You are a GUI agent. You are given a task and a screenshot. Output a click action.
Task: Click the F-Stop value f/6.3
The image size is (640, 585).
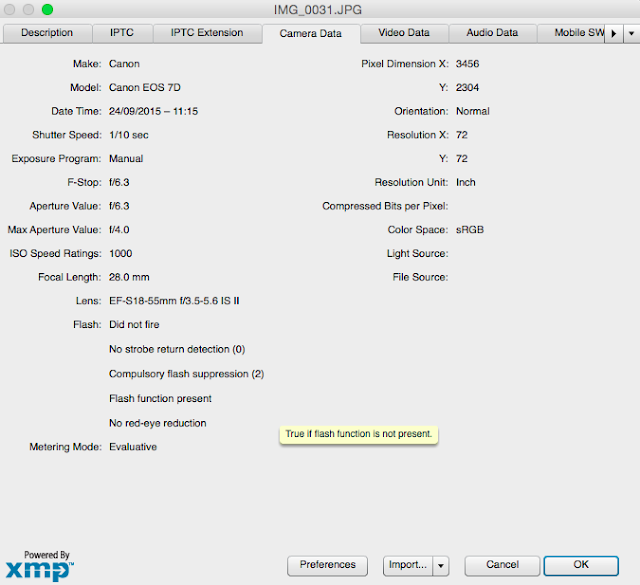click(119, 182)
